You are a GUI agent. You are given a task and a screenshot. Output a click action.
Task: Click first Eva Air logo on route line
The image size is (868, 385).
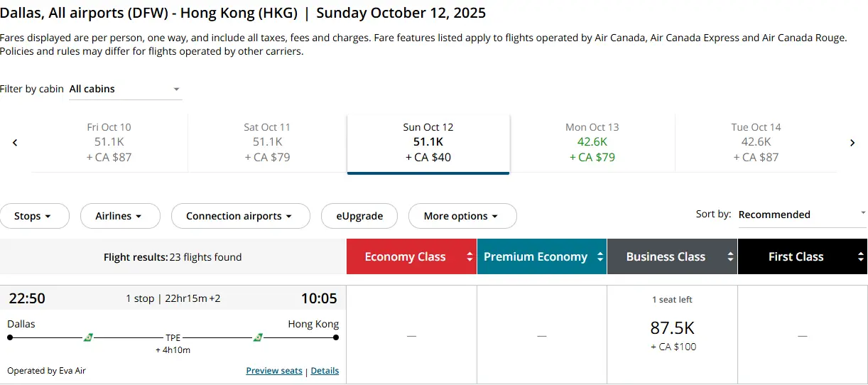coord(88,337)
